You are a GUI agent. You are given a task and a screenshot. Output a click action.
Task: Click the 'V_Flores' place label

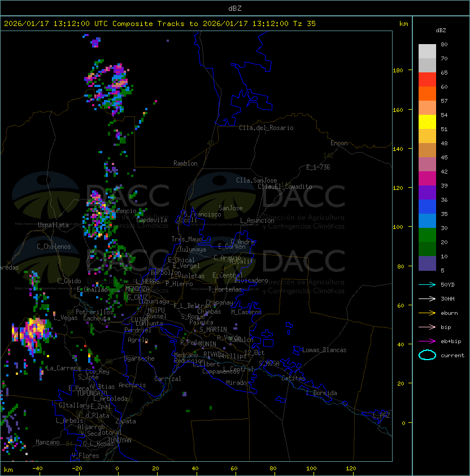pos(85,456)
